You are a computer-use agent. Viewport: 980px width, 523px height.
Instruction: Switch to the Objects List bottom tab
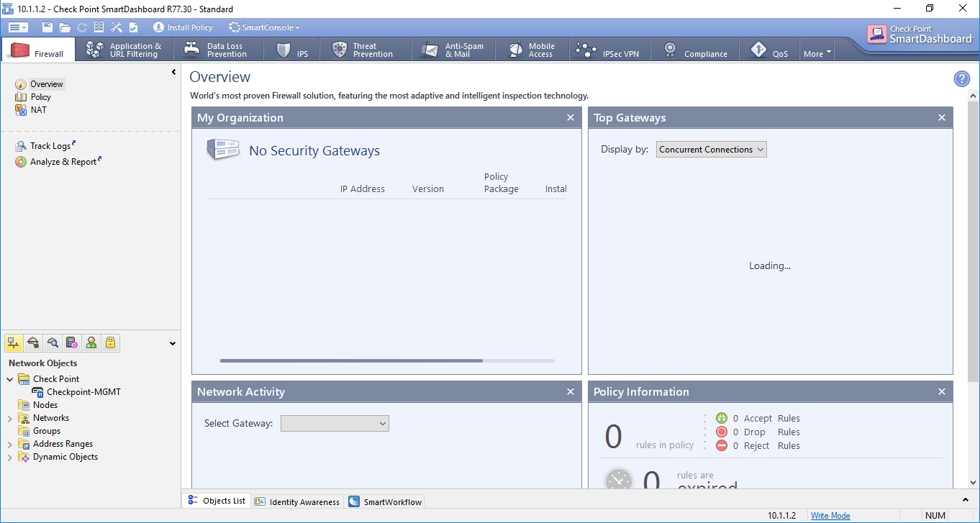217,501
